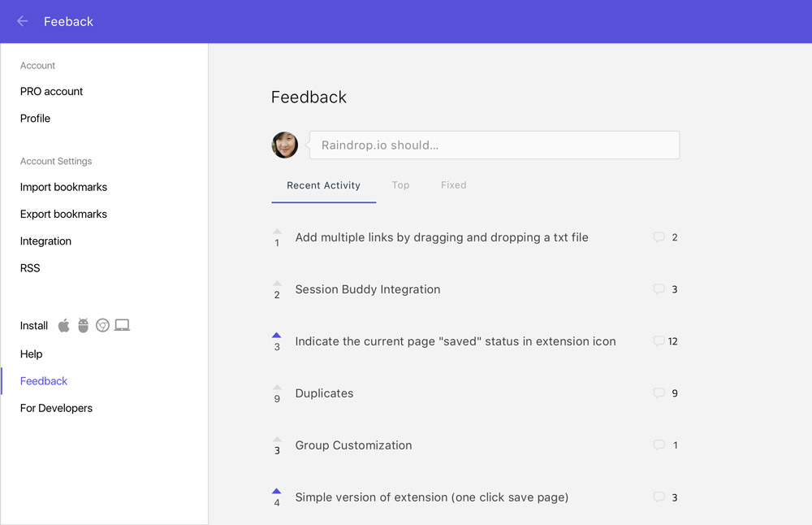Switch to the Fixed tab

click(453, 185)
